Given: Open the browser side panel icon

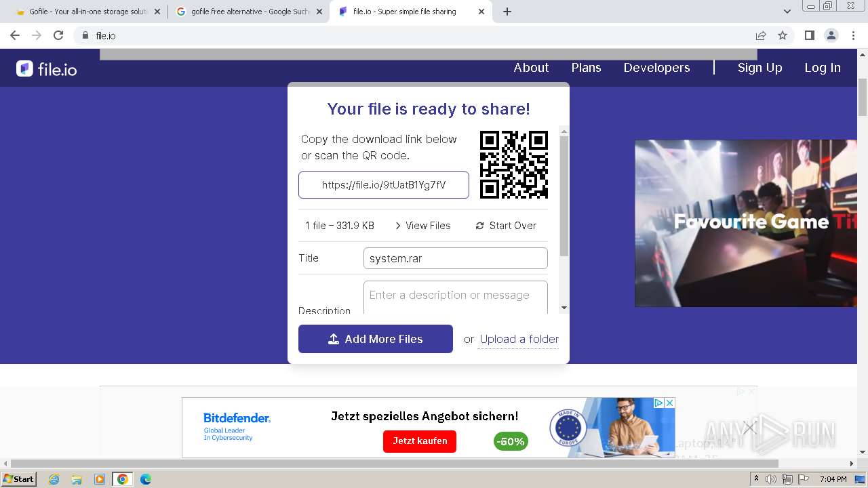Looking at the screenshot, I should point(809,35).
